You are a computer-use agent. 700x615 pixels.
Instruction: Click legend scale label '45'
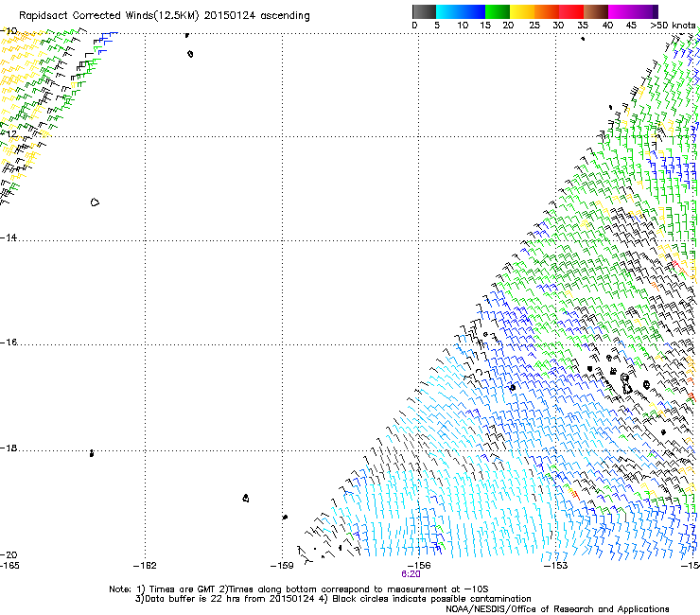631,26
